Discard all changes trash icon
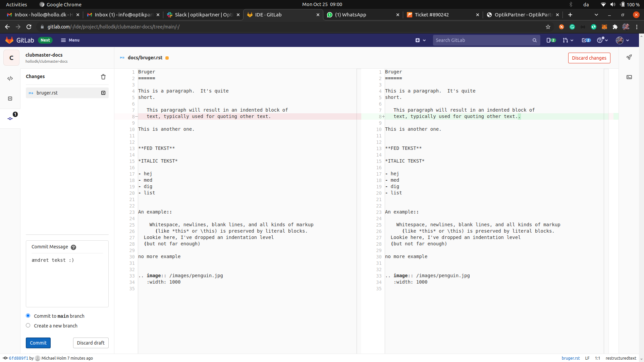This screenshot has height=362, width=644. coord(103,77)
